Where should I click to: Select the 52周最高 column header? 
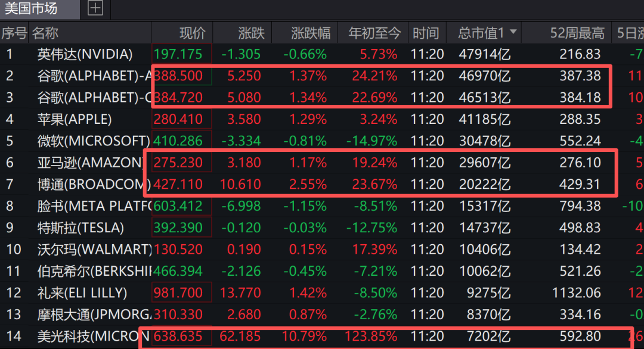pos(577,33)
